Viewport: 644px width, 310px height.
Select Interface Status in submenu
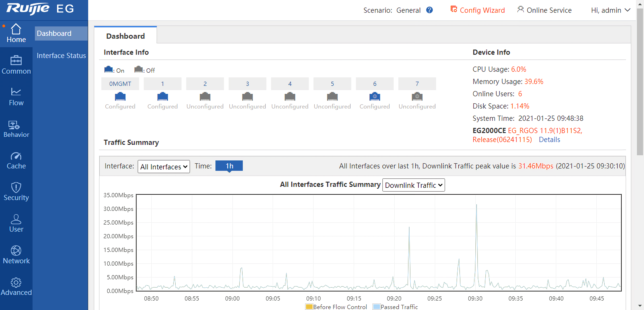pos(61,55)
